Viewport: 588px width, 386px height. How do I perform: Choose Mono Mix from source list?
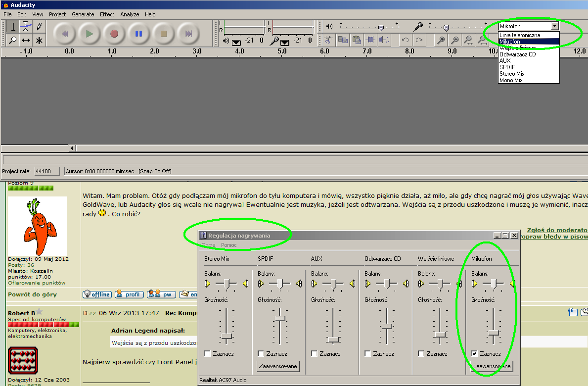(x=529, y=80)
